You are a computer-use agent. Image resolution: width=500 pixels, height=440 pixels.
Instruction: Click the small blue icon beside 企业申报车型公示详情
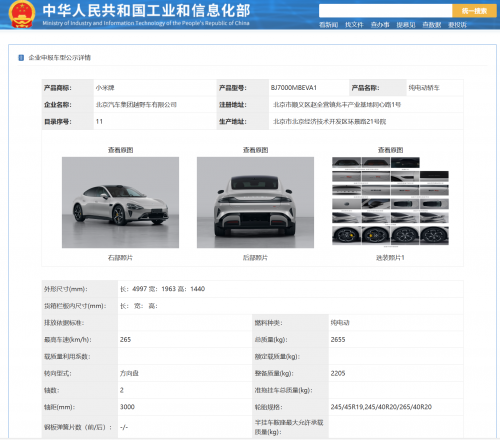[21, 58]
